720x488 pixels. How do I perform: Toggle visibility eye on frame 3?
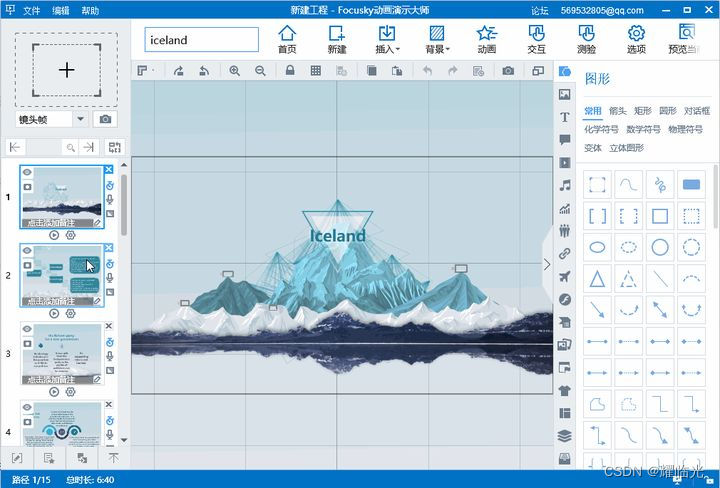click(27, 329)
